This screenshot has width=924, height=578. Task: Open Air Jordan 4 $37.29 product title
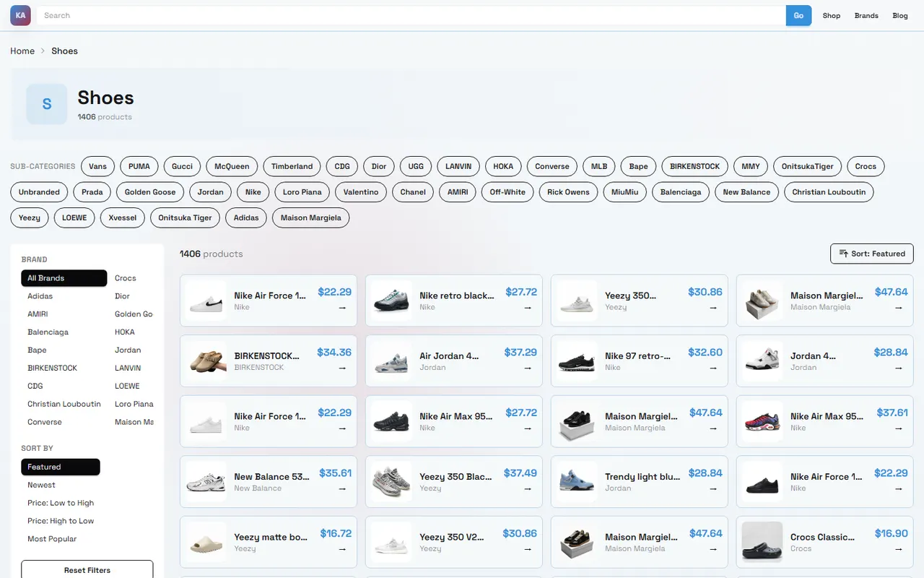click(449, 356)
